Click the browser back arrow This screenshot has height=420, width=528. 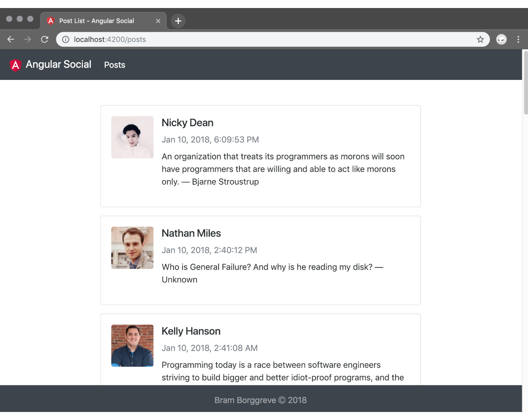click(11, 39)
